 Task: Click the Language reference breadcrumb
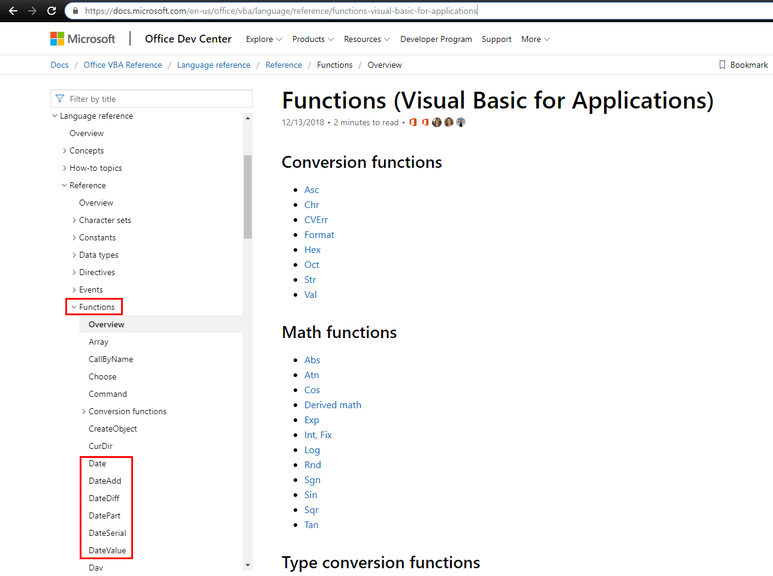(x=213, y=65)
